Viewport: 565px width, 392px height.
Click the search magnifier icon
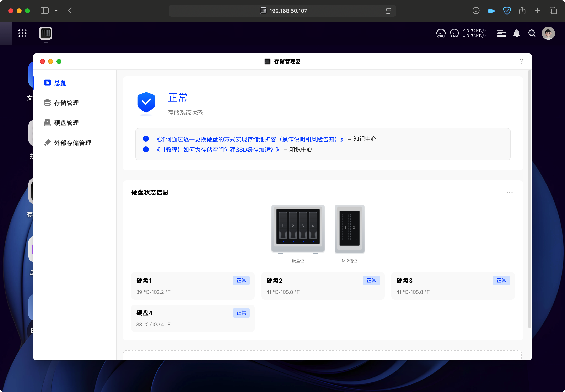coord(532,33)
